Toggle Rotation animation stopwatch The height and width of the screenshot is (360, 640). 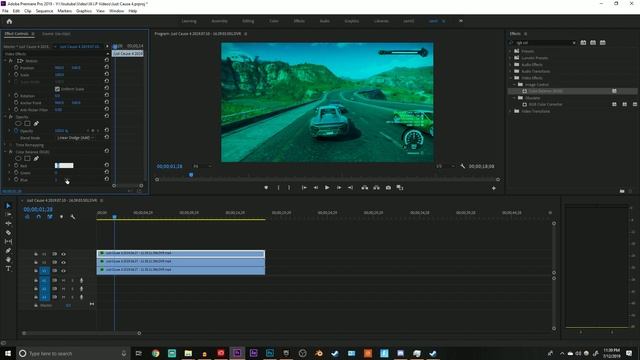coord(16,96)
